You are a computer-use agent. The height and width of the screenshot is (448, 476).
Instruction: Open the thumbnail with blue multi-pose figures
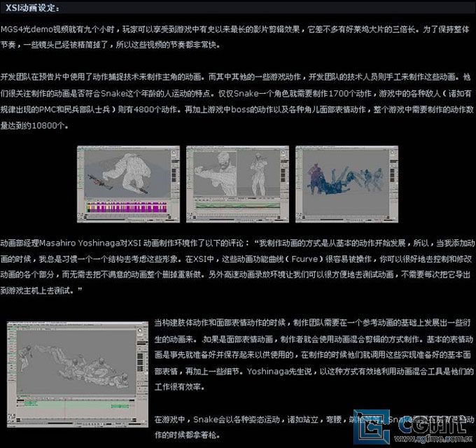[x=346, y=184]
